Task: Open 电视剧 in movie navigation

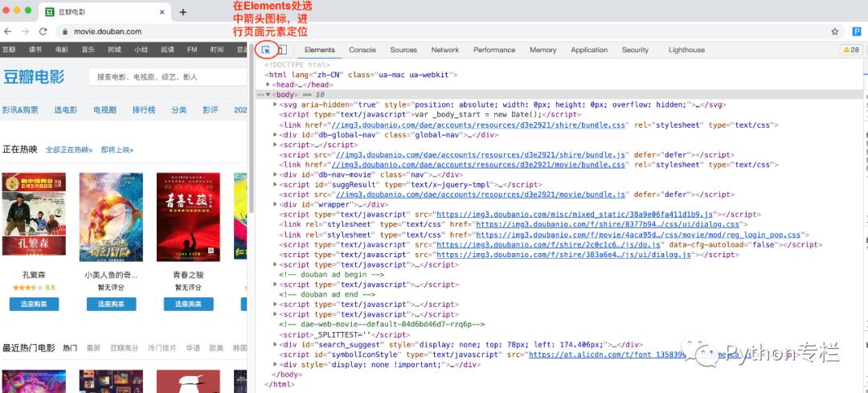Action: [x=104, y=110]
